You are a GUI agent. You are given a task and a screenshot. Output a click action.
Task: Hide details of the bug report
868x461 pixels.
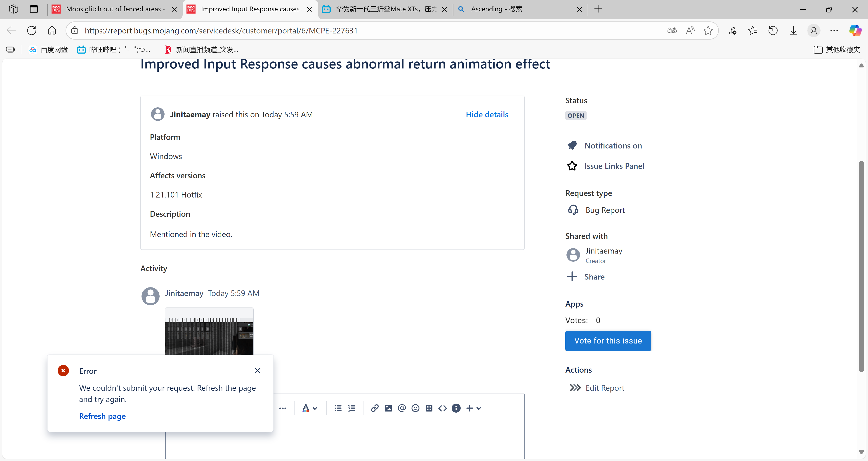[487, 114]
